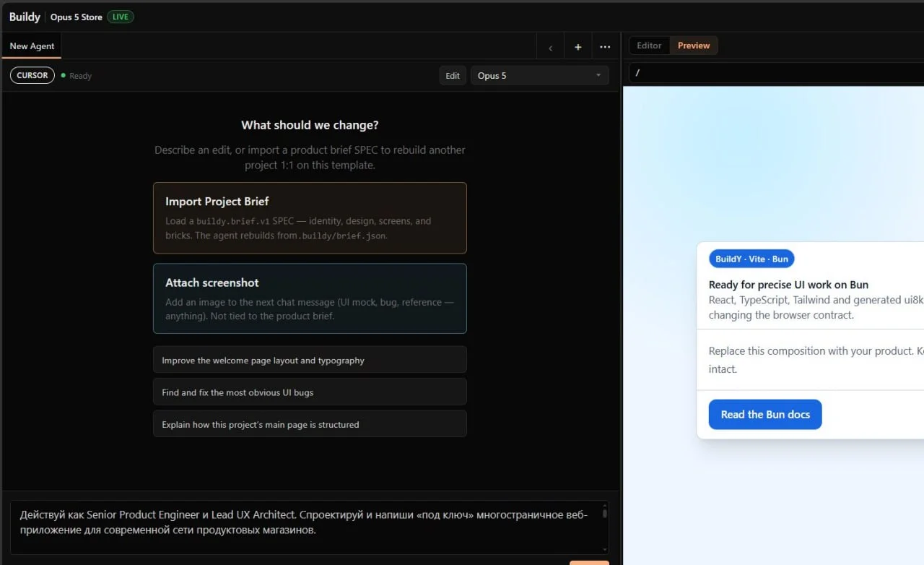Select 'Improve the welcome page layout' suggestion
Viewport: 924px width, 565px height.
tap(310, 360)
